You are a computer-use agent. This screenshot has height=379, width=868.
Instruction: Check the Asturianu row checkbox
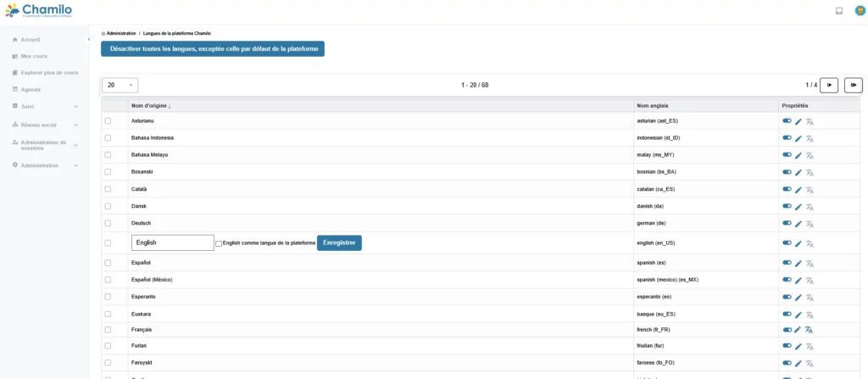[108, 120]
